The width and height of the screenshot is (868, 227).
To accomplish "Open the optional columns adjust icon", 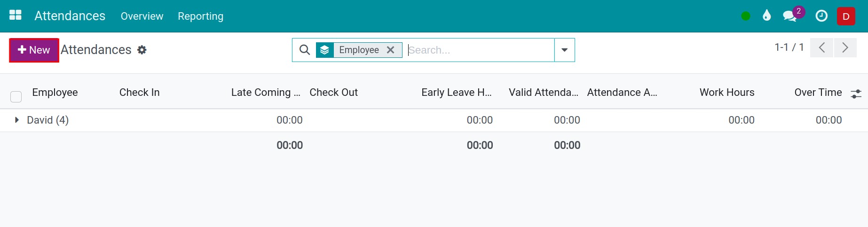I will [x=856, y=94].
